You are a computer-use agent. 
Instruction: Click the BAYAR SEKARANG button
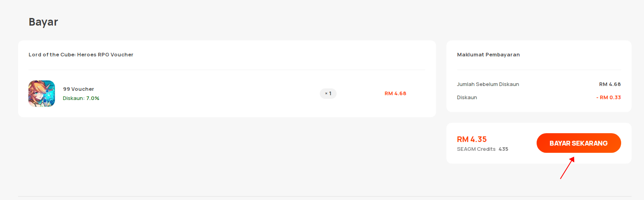579,143
